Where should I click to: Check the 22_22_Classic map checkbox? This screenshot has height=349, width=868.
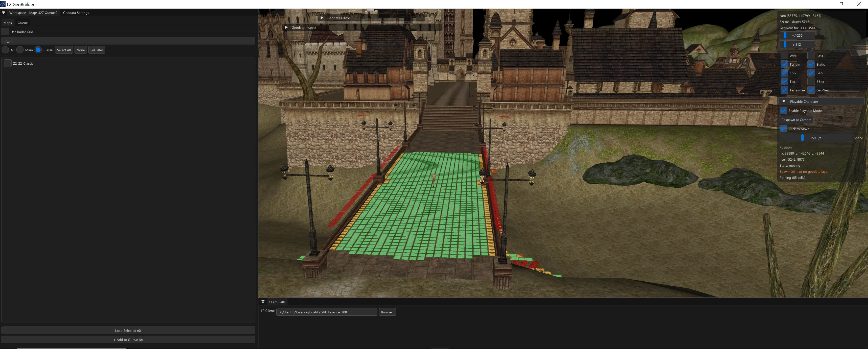click(8, 63)
